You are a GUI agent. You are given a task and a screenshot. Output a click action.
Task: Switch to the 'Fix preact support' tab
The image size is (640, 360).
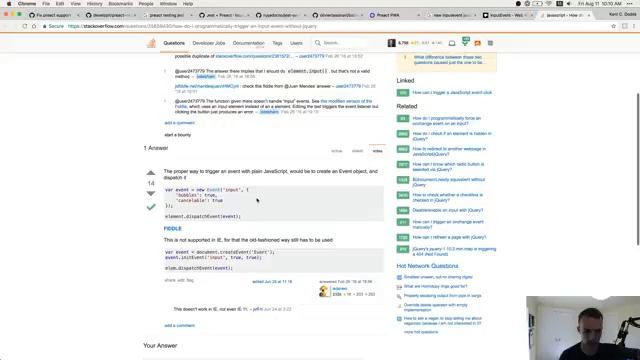click(x=53, y=15)
